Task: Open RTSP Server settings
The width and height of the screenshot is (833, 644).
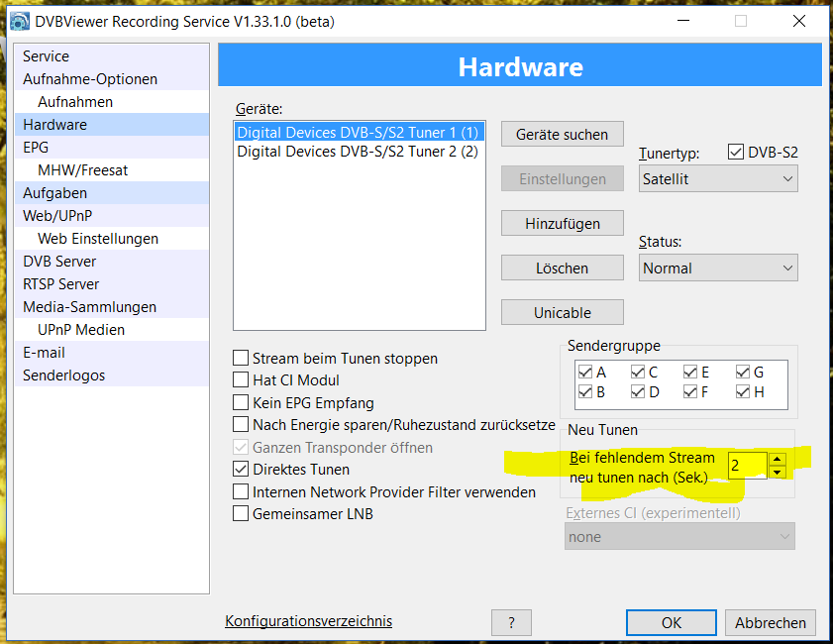Action: pos(112,284)
